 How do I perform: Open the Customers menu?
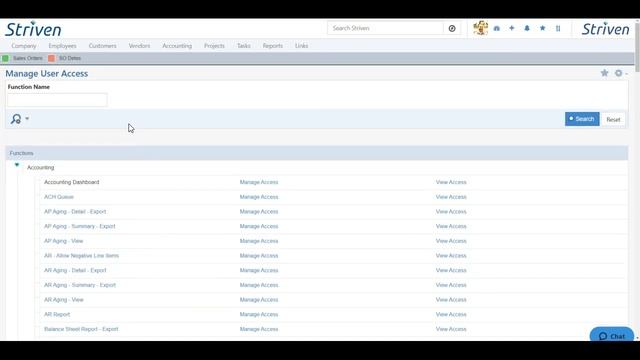pyautogui.click(x=102, y=46)
